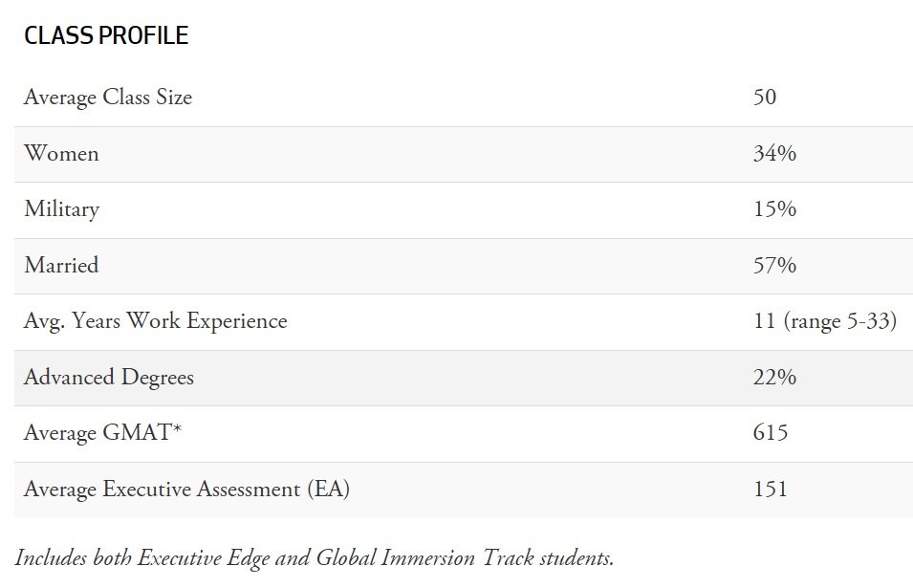Click the Women row label
Image resolution: width=913 pixels, height=588 pixels.
tap(61, 153)
